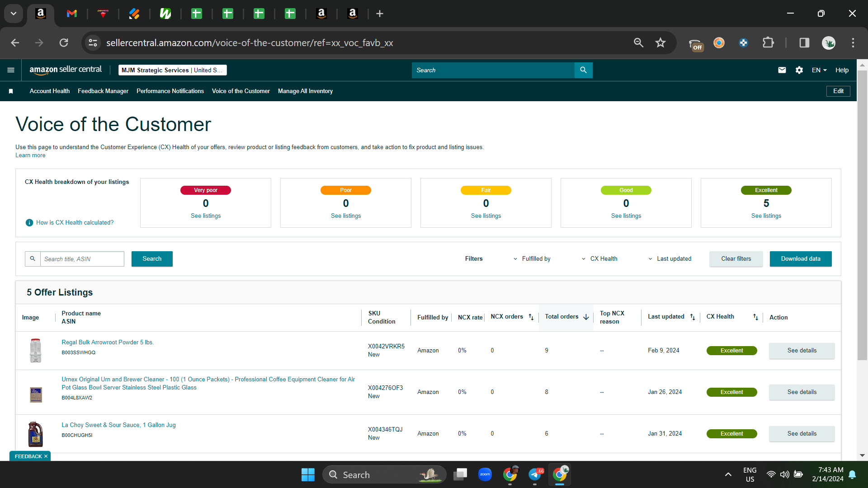
Task: Click See details for Urnex Cleaner
Action: coord(802,392)
